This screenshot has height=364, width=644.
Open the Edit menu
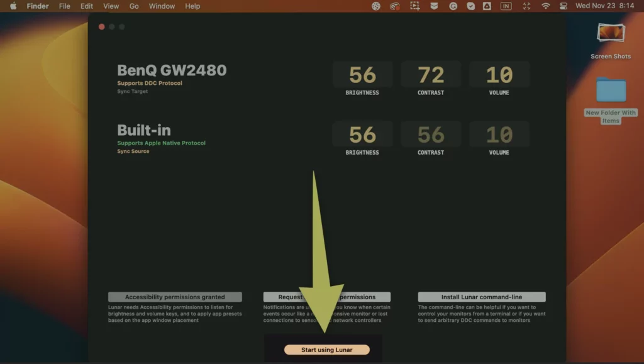coord(87,6)
